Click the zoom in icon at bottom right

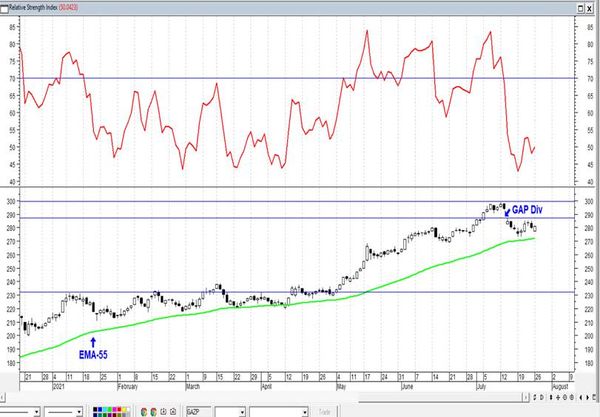click(x=565, y=397)
